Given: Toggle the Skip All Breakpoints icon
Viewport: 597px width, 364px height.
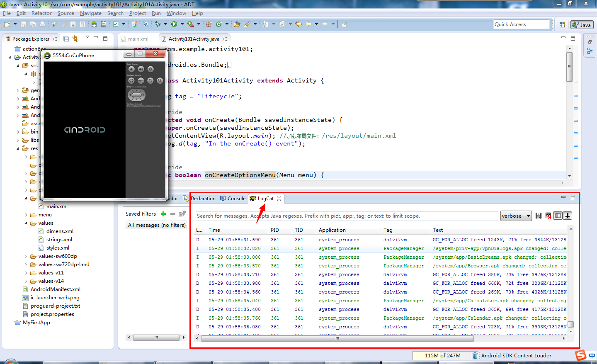Looking at the screenshot, I should [146, 24].
